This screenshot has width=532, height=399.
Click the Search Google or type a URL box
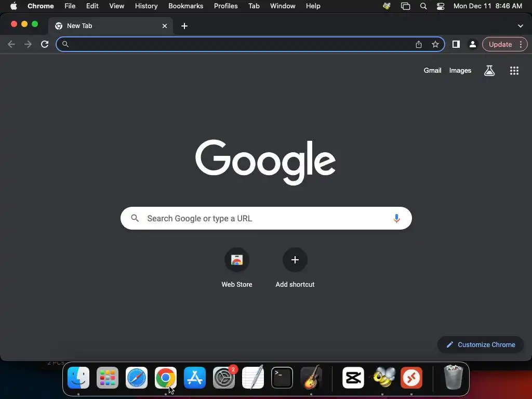coord(266,219)
